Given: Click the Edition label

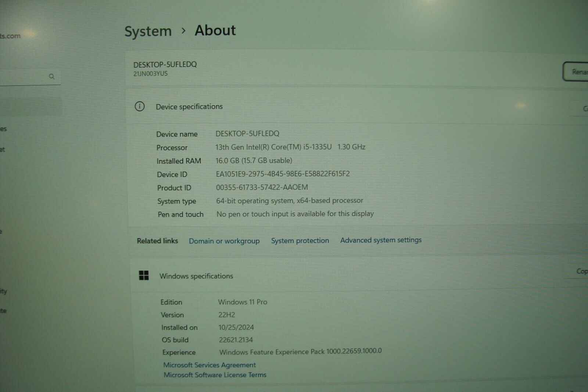Looking at the screenshot, I should click(171, 302).
